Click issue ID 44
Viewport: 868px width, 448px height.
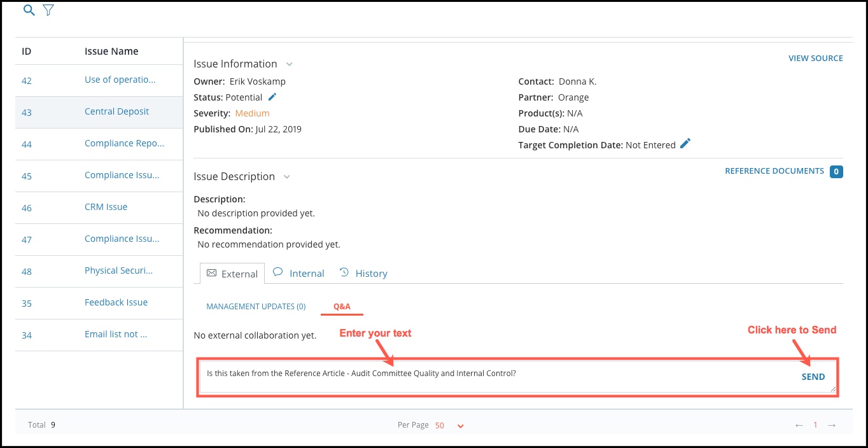click(27, 144)
